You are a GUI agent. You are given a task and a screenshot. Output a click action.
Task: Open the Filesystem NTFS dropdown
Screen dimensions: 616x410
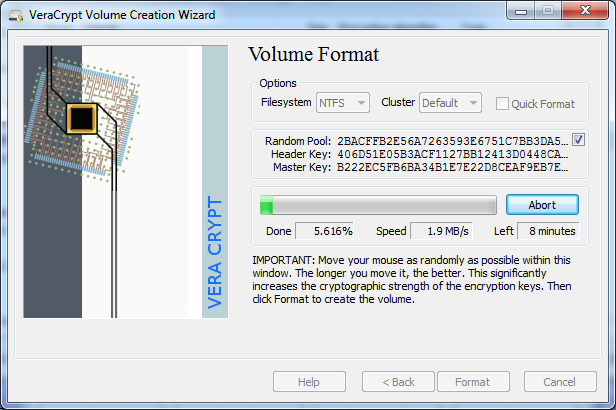click(x=343, y=103)
